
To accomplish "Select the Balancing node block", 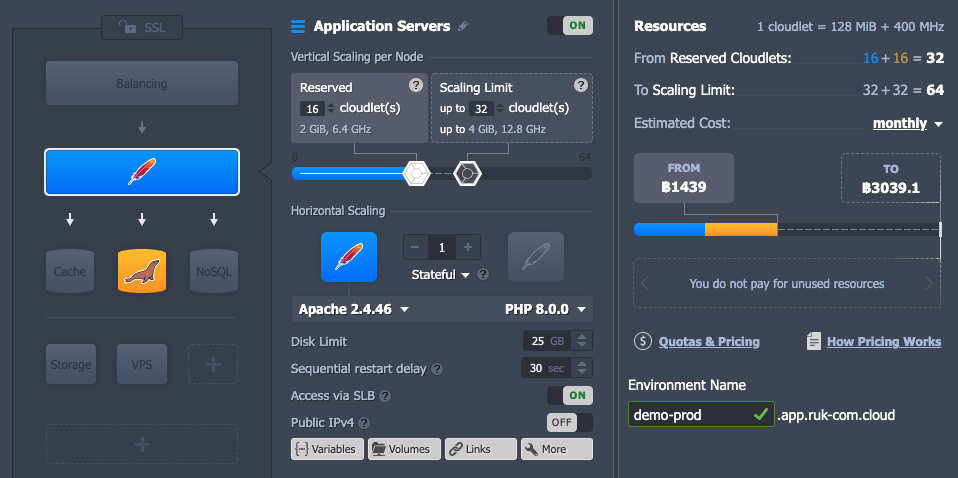I will click(x=142, y=83).
